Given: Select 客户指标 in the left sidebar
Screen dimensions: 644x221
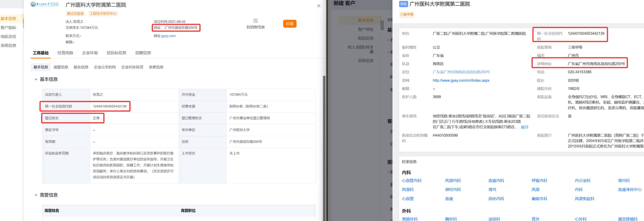Looking at the screenshot, I should click(x=8, y=28).
